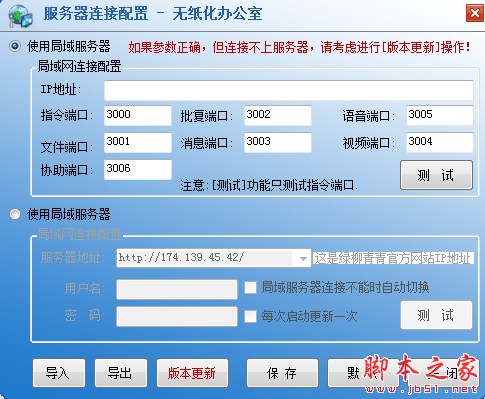Click the 消息端口 field showing 3003
The width and height of the screenshot is (485, 399).
pyautogui.click(x=278, y=142)
